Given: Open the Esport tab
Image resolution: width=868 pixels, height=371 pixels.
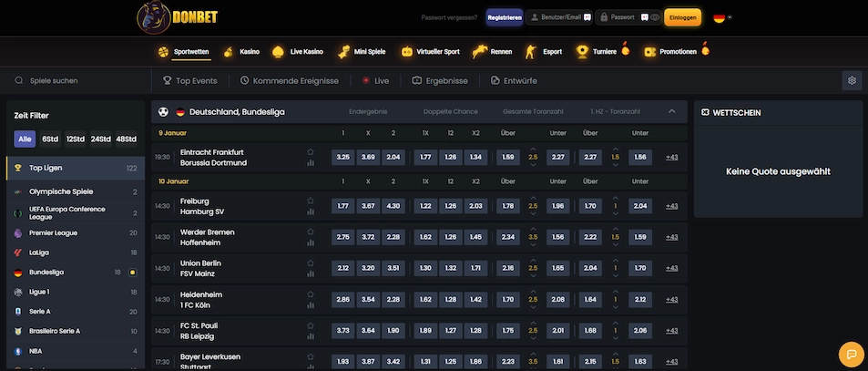Looking at the screenshot, I should (544, 52).
